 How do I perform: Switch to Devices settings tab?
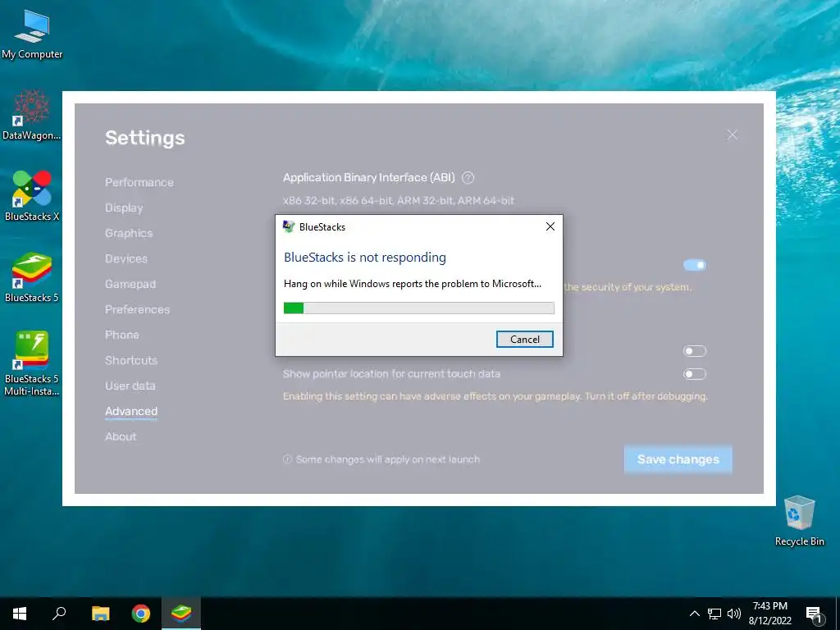click(x=126, y=258)
